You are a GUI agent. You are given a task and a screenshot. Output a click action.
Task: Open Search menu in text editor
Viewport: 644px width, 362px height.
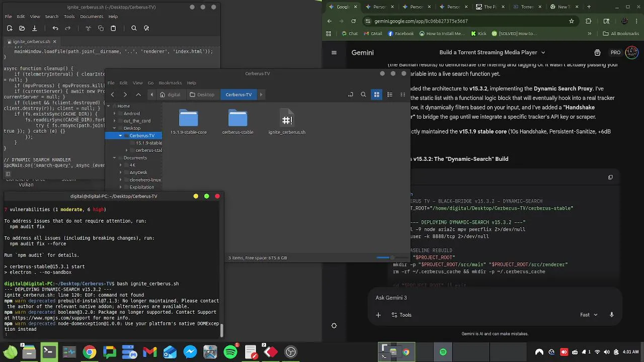click(52, 17)
